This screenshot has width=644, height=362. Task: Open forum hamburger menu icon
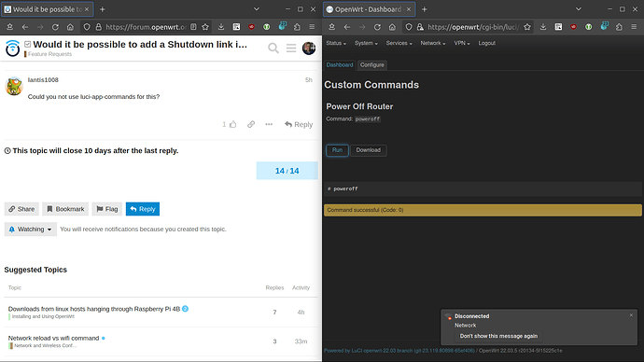291,48
